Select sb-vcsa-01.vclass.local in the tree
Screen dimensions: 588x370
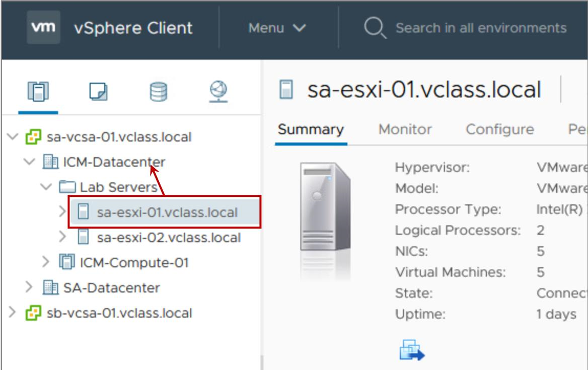(x=119, y=313)
